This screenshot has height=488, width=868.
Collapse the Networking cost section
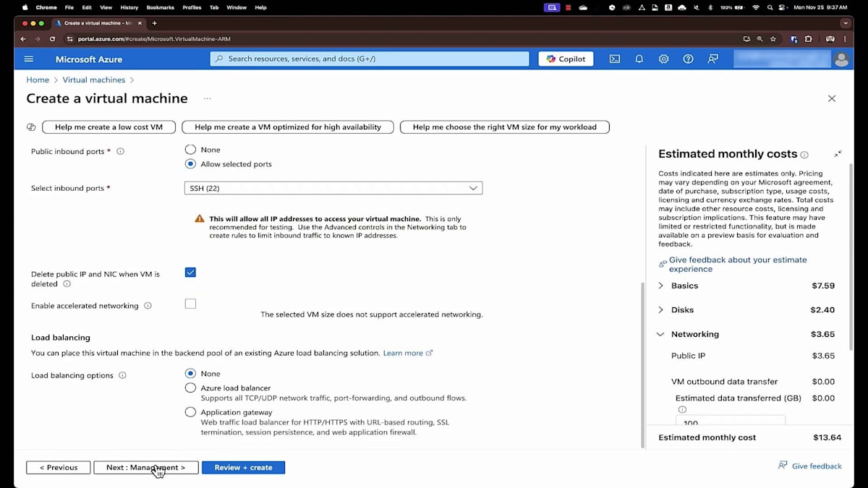click(x=660, y=335)
